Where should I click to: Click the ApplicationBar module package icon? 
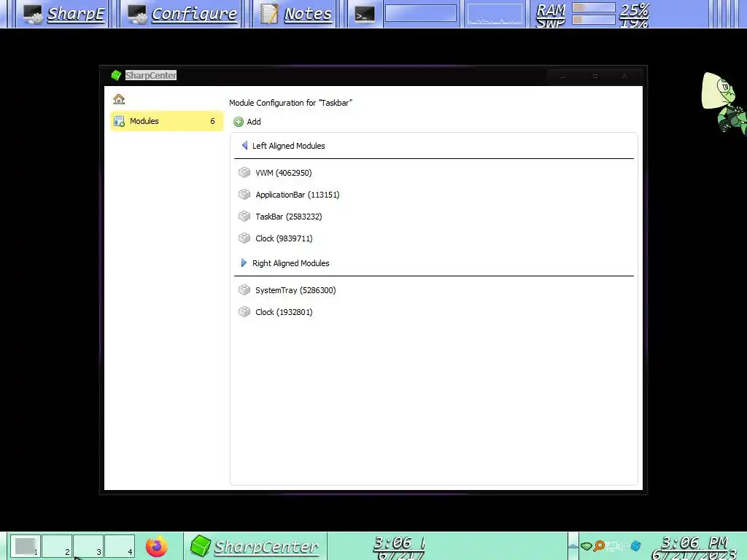pyautogui.click(x=244, y=194)
